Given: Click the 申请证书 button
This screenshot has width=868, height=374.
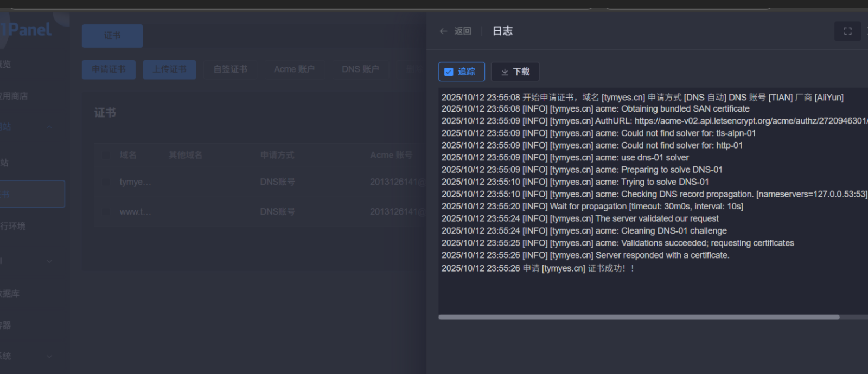Looking at the screenshot, I should 108,69.
